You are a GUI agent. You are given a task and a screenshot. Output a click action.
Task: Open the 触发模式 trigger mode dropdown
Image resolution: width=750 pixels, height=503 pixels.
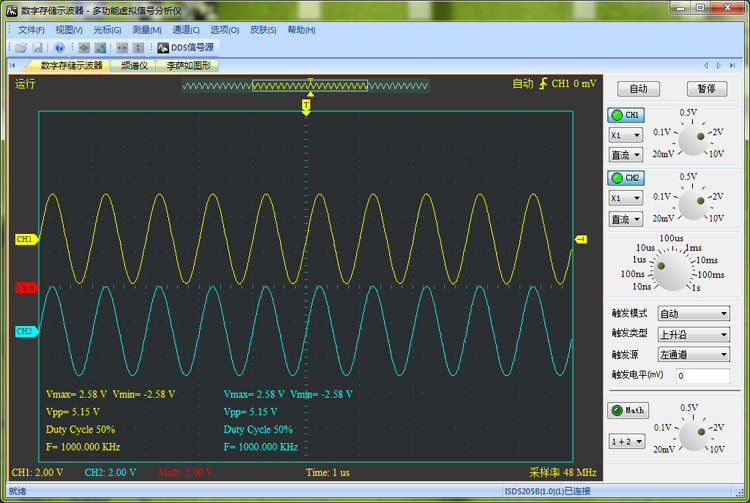pyautogui.click(x=692, y=314)
